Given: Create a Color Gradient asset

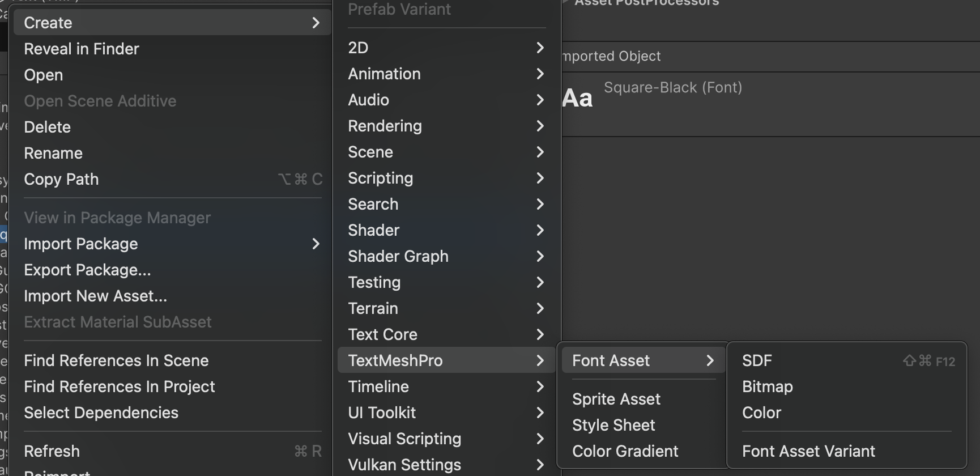Looking at the screenshot, I should pos(625,452).
